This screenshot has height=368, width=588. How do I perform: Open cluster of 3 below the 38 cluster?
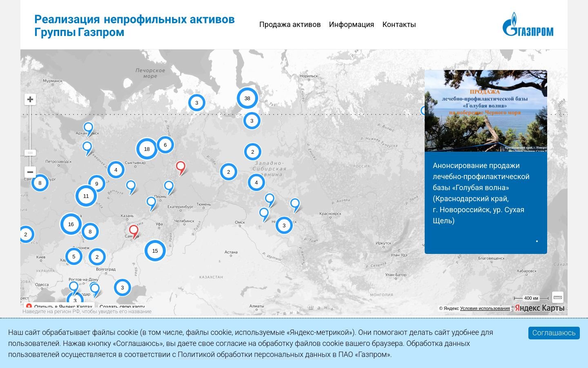(252, 121)
